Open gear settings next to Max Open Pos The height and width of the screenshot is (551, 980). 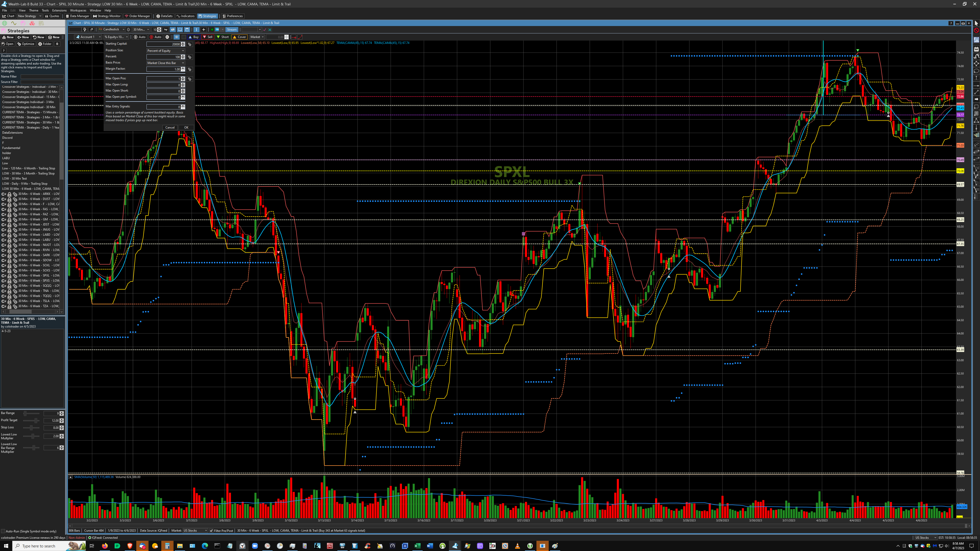pos(189,79)
